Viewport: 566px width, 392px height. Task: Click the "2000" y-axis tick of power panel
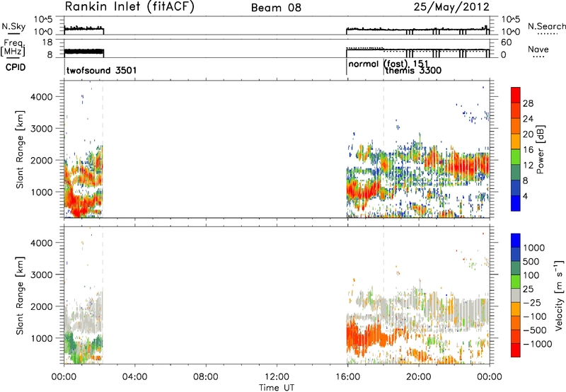(x=42, y=160)
